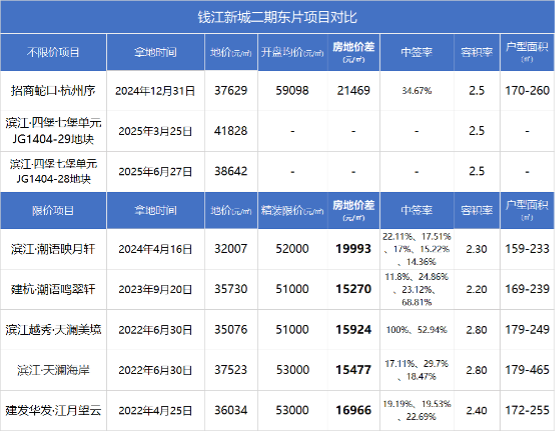Click opening price 59098
556x432 pixels.
293,91
